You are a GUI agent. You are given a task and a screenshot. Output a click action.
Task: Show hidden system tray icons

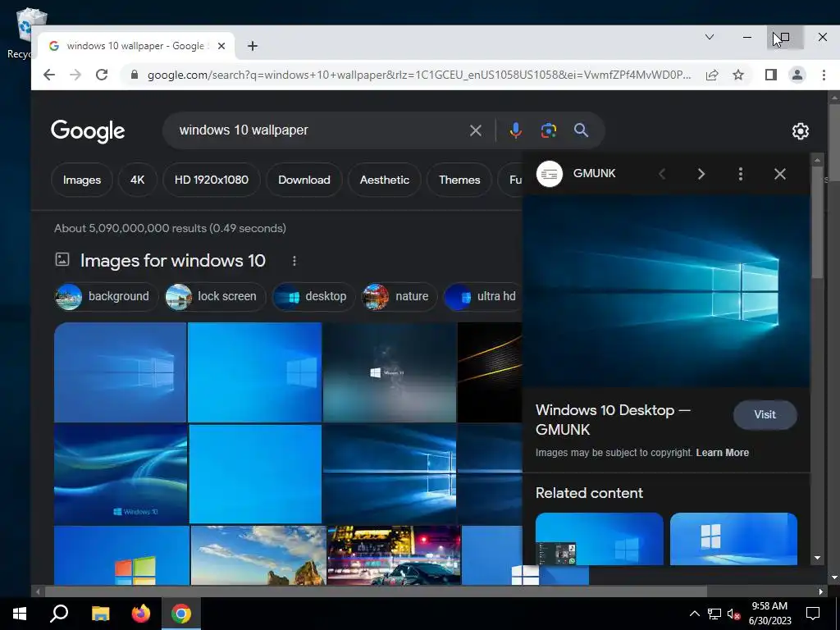pyautogui.click(x=694, y=614)
